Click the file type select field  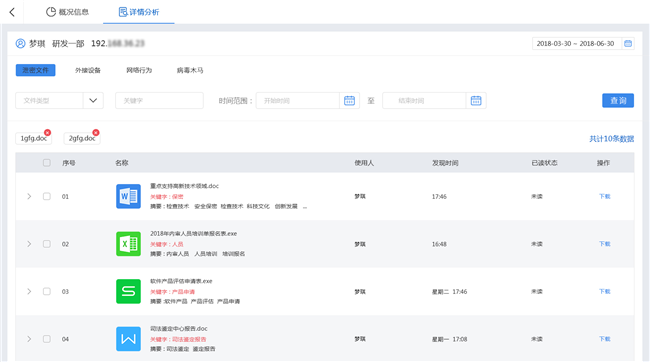59,100
